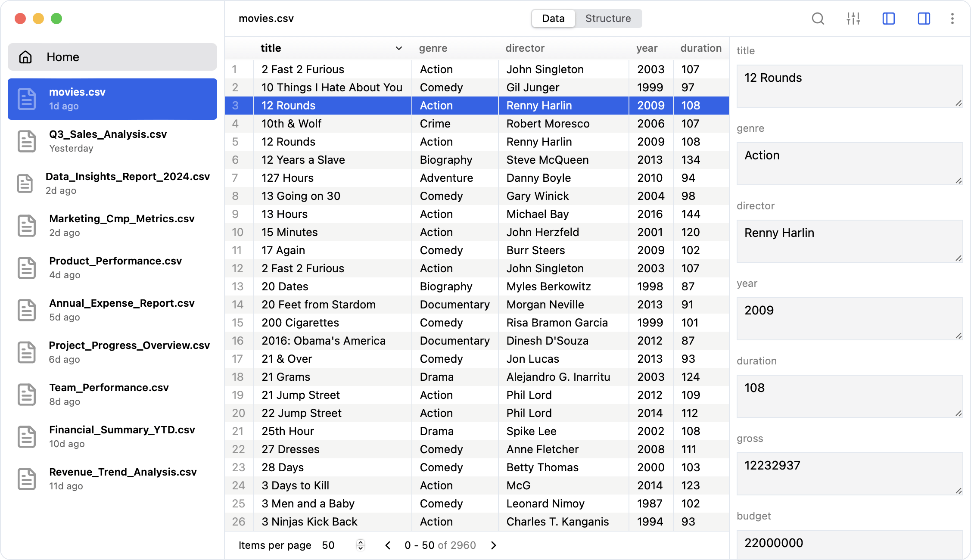This screenshot has width=971, height=560.
Task: Open Q3_Sales_Analysis.csv file name
Action: click(x=108, y=134)
